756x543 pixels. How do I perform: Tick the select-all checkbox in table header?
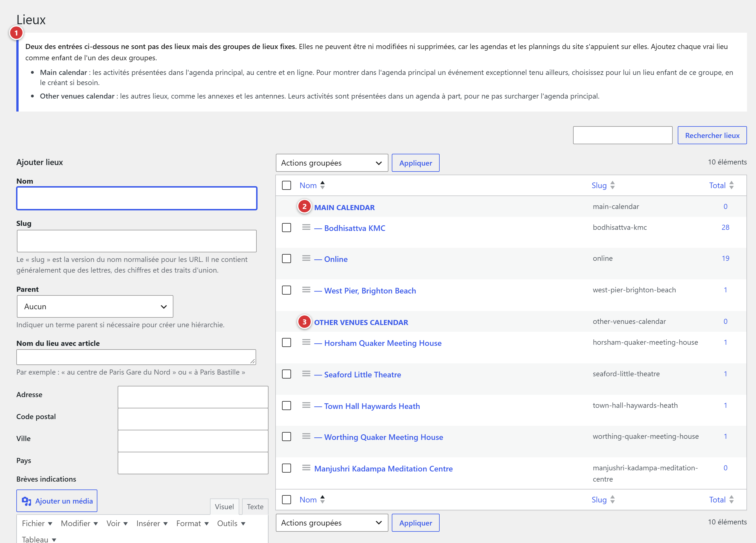(x=286, y=185)
